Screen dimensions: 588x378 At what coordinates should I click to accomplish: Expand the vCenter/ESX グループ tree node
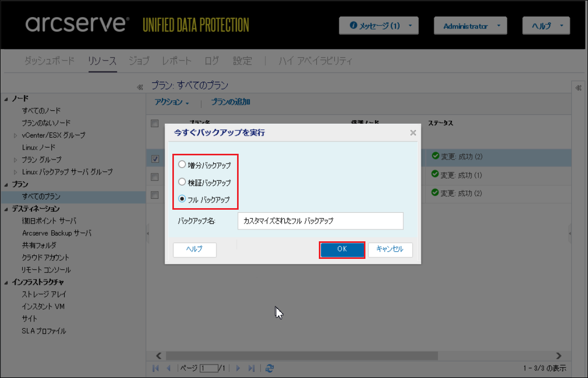[16, 136]
